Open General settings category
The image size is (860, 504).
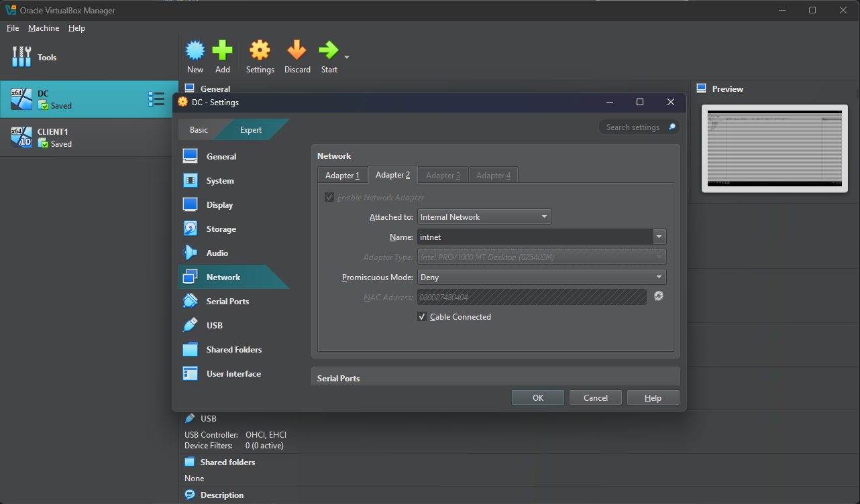(233, 156)
